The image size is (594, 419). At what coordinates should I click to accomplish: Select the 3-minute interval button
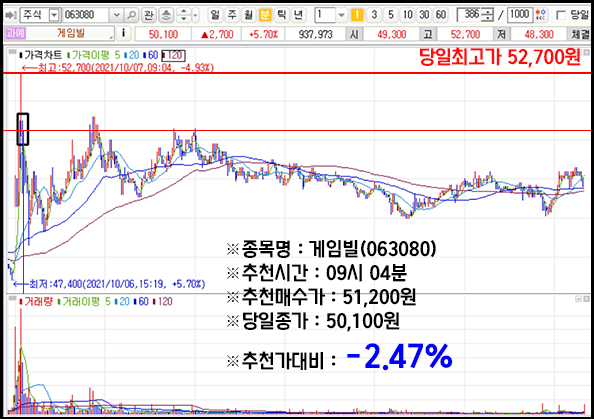374,15
